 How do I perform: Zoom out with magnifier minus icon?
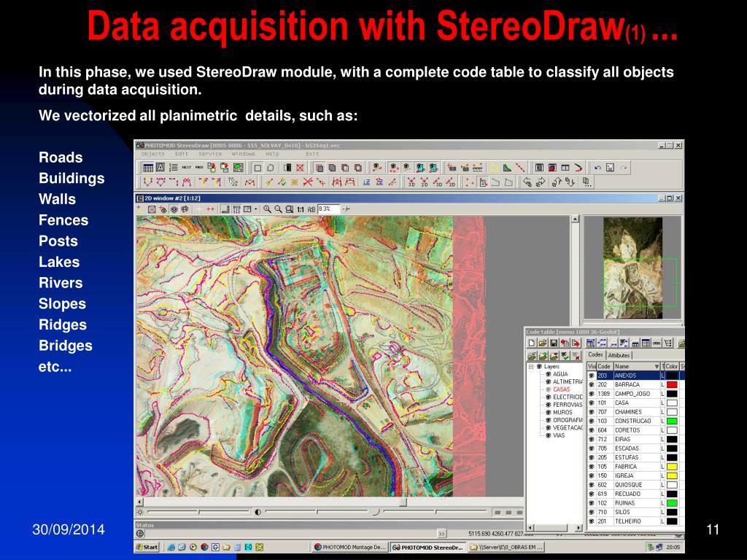tap(278, 209)
